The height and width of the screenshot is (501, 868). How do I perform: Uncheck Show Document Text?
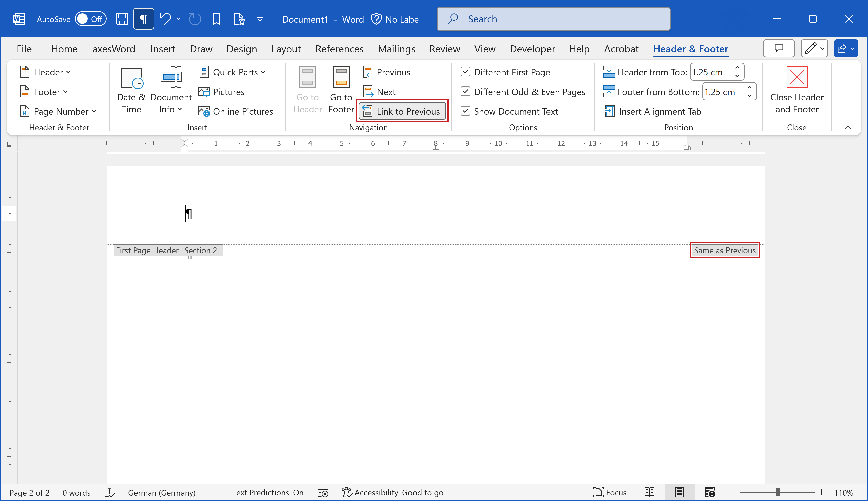[465, 111]
